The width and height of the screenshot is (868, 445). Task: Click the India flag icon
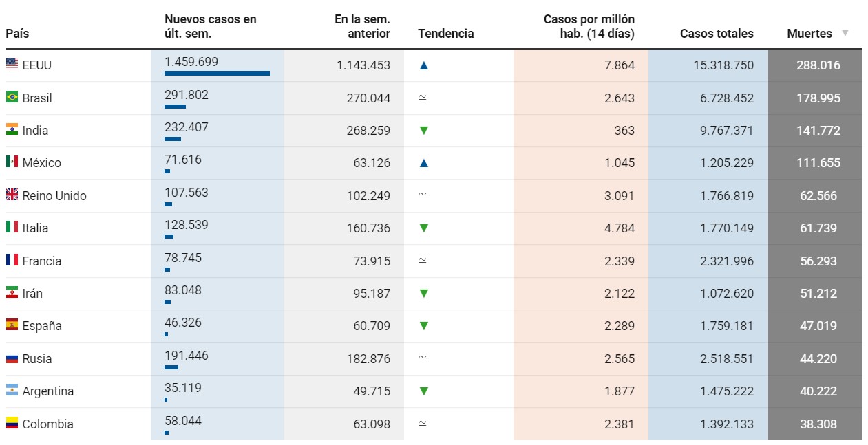point(12,130)
